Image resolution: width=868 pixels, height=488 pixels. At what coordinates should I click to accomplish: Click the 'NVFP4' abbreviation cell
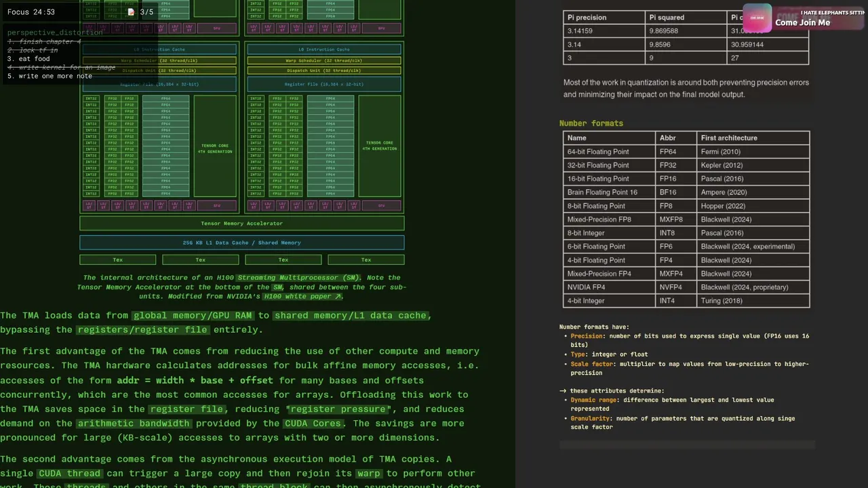[x=677, y=287]
